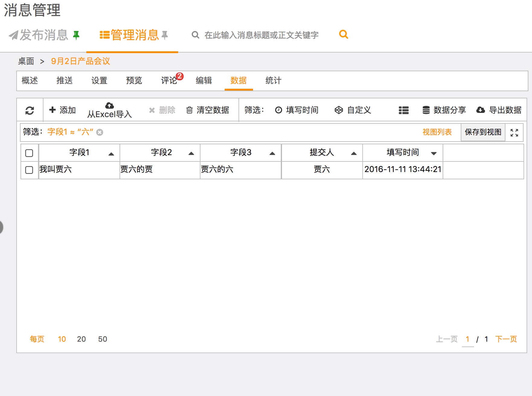This screenshot has width=532, height=396.
Task: Switch to 管理消息 tab
Action: pyautogui.click(x=134, y=35)
